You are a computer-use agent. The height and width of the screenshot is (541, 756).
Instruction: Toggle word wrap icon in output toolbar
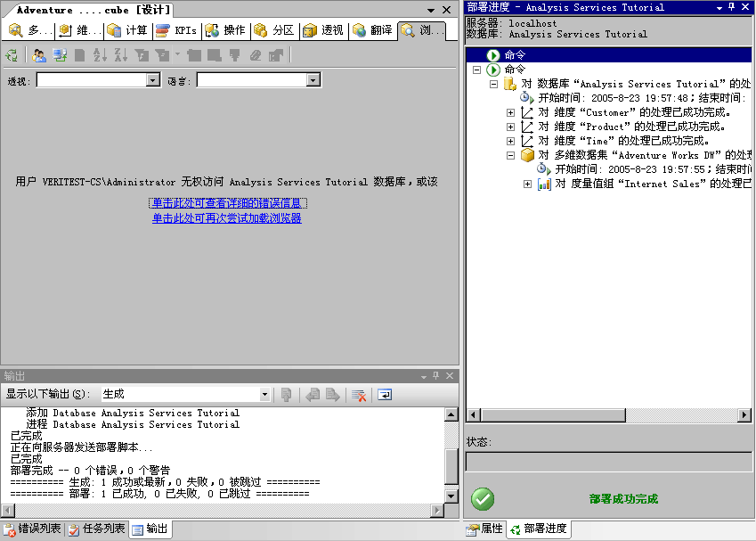point(385,395)
